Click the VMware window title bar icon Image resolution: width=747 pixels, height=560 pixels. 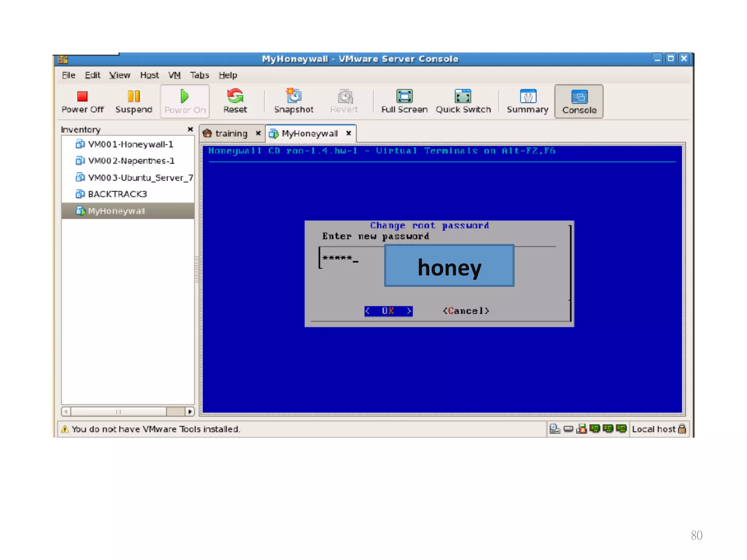(x=63, y=59)
